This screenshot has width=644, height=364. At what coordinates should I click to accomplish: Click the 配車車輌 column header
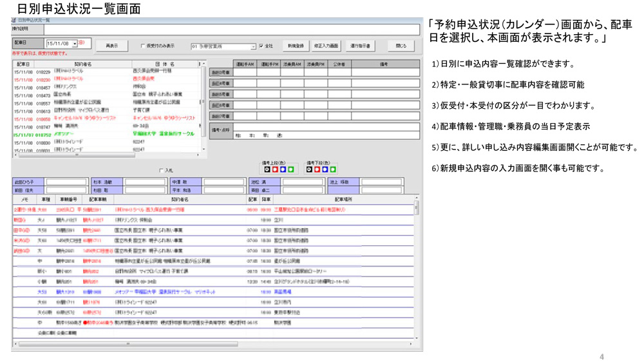click(x=98, y=199)
